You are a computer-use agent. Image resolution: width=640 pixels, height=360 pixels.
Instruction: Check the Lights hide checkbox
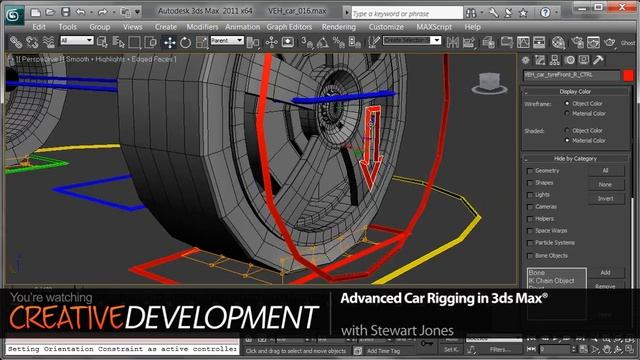pyautogui.click(x=530, y=195)
